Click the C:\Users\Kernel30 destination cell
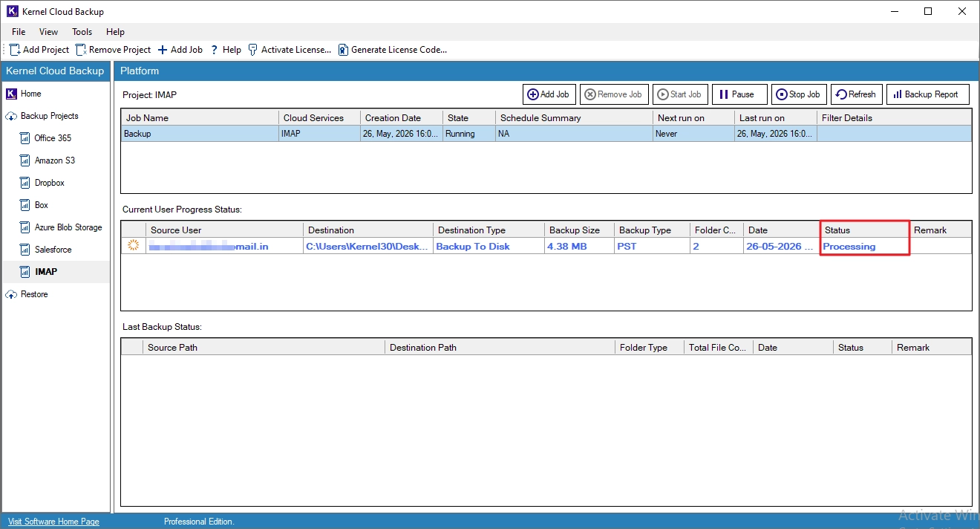 pyautogui.click(x=367, y=246)
